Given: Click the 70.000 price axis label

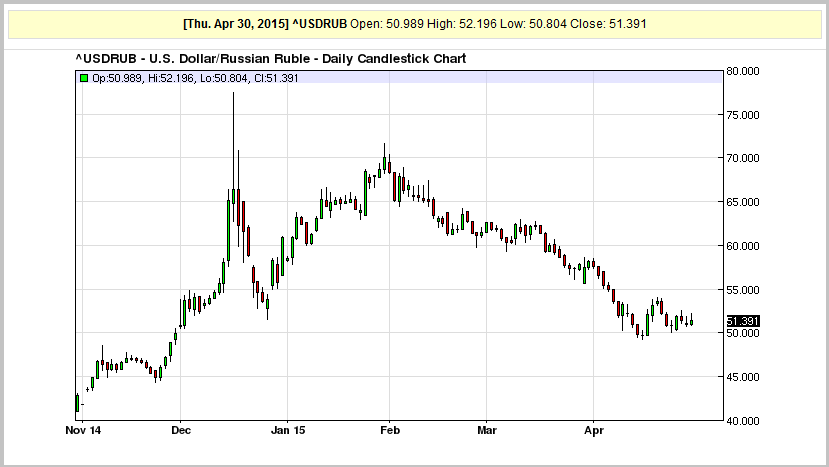Looking at the screenshot, I should pos(743,158).
